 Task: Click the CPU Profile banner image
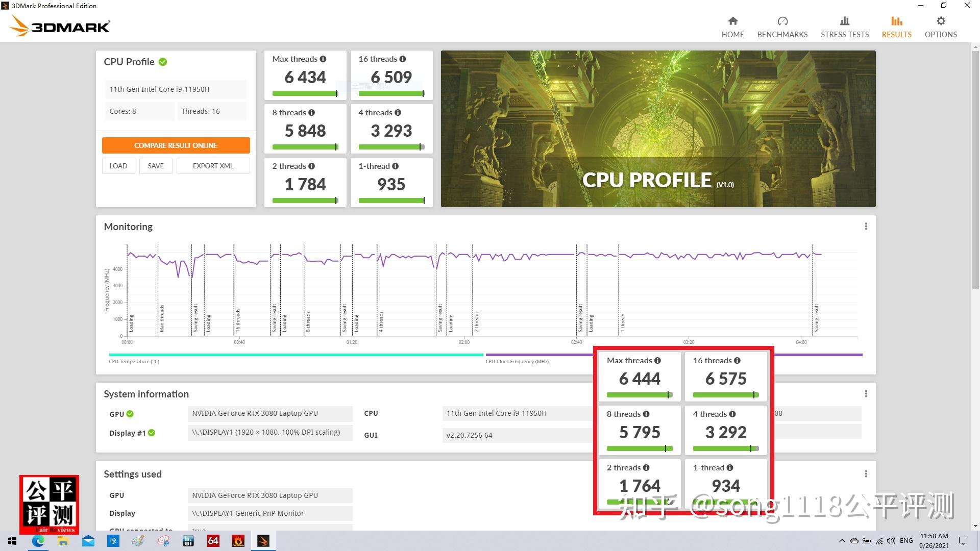point(658,129)
